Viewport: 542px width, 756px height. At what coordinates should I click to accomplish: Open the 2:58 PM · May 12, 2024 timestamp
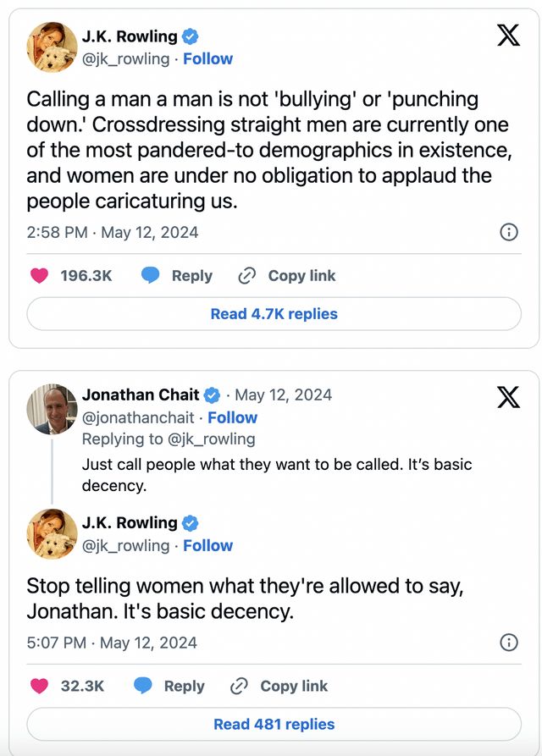point(113,233)
